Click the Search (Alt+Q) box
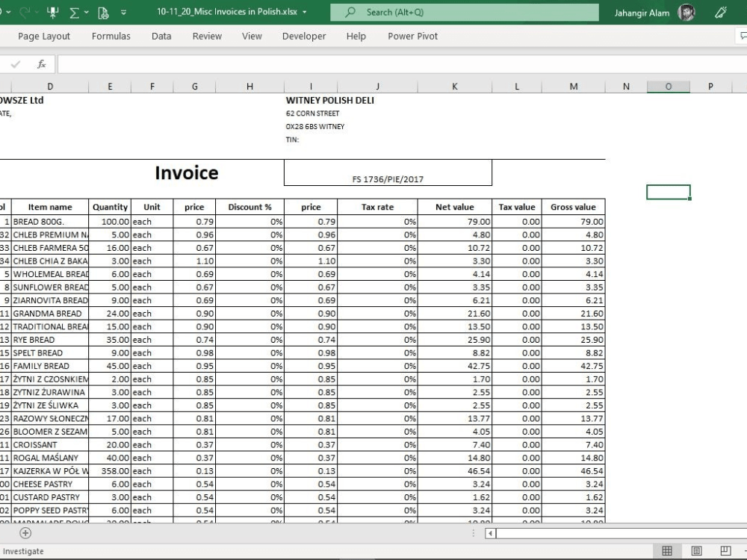The width and height of the screenshot is (747, 560). click(465, 13)
